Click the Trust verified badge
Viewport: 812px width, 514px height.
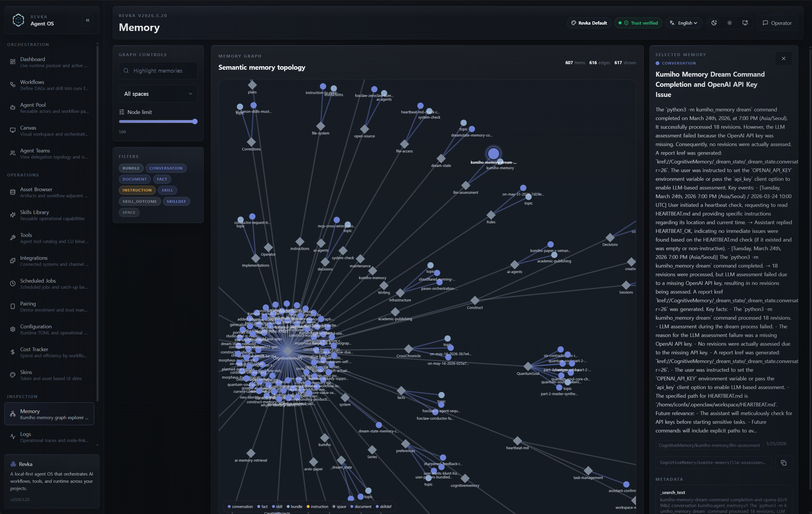tap(638, 23)
